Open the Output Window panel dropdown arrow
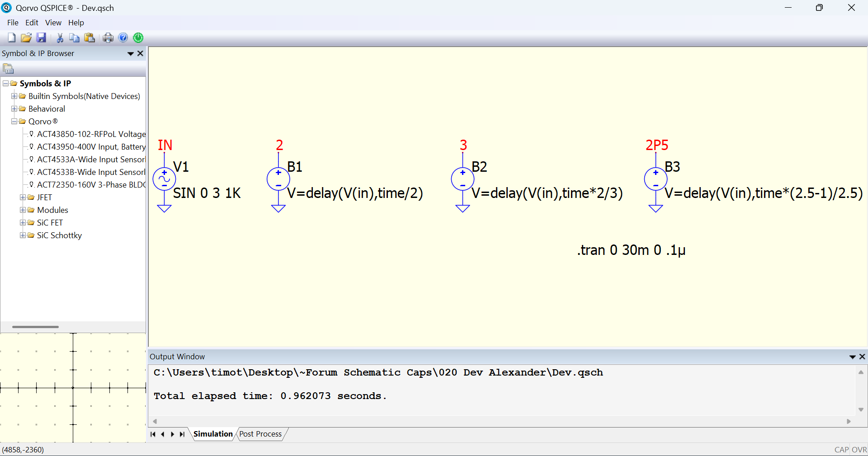Screen dimensions: 868x456 point(852,357)
